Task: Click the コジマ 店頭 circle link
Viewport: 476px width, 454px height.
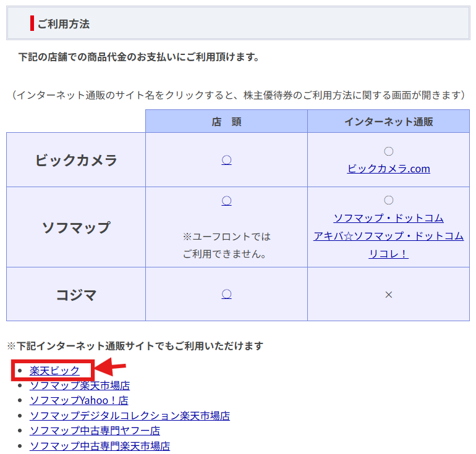Action: click(x=226, y=294)
